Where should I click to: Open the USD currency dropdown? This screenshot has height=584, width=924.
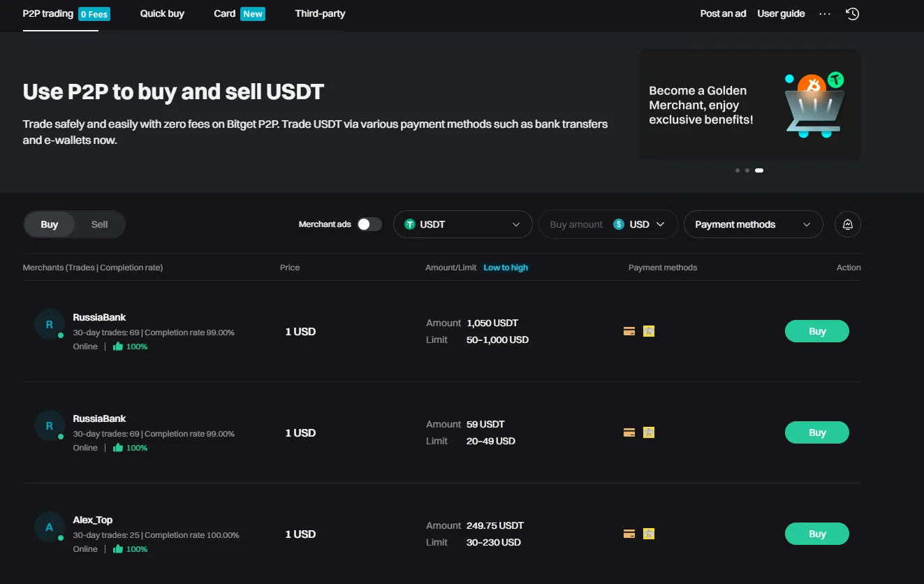(639, 224)
